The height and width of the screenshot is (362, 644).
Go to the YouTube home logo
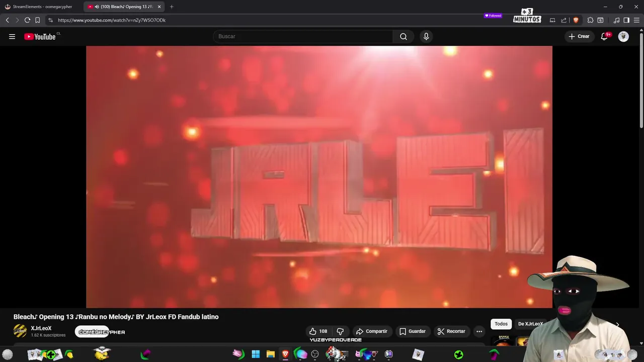click(40, 36)
